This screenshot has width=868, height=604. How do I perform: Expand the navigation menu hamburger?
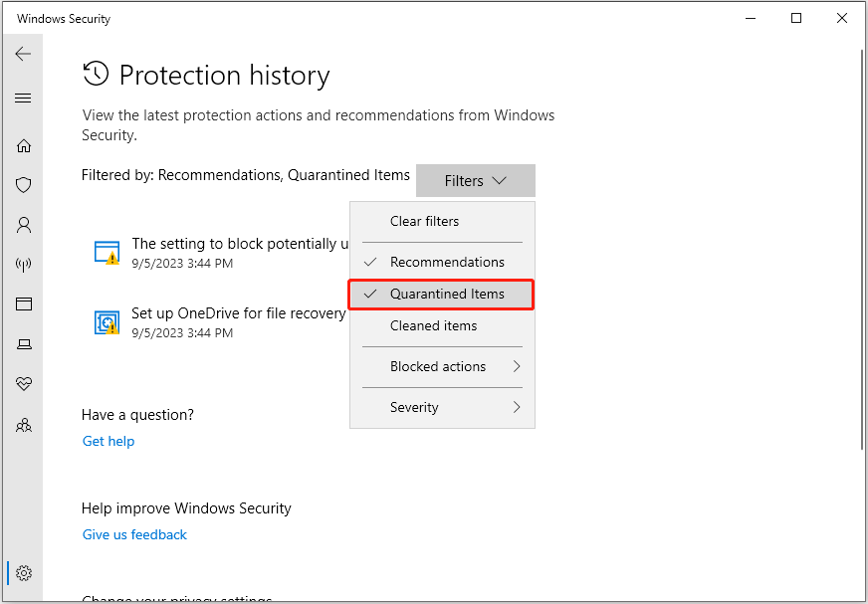coord(23,98)
